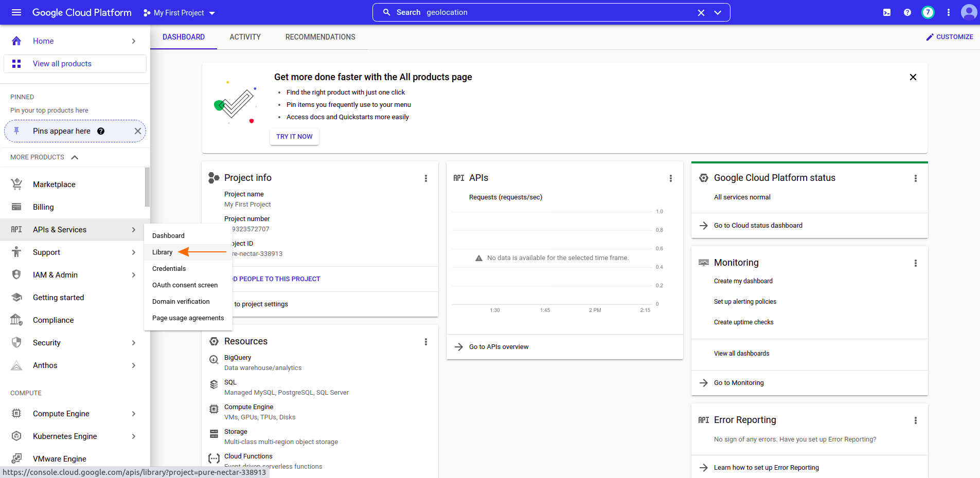Open notifications badge showing 7

click(928, 12)
